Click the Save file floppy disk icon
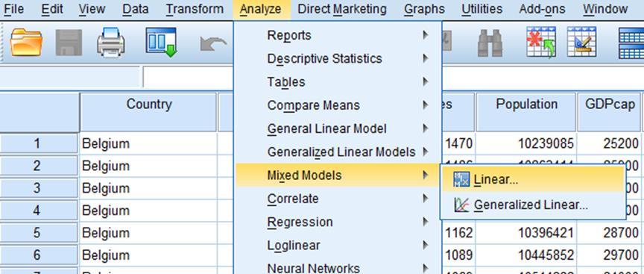644x274 pixels. pyautogui.click(x=69, y=43)
